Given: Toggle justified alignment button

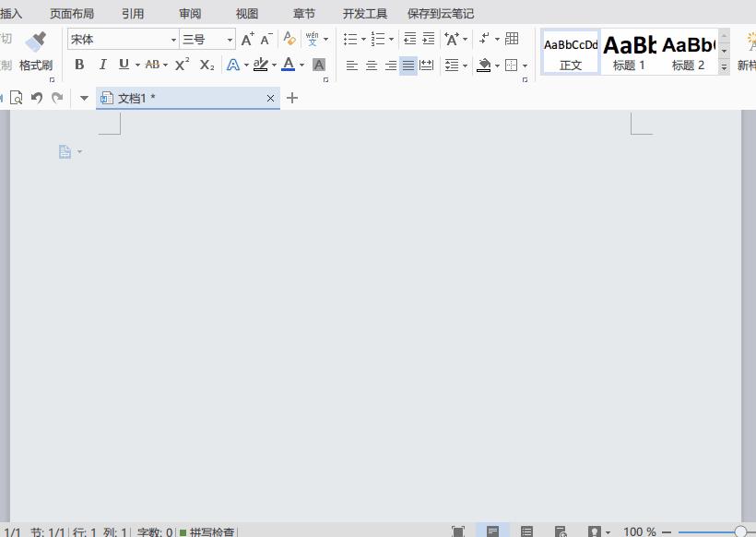Looking at the screenshot, I should click(408, 66).
